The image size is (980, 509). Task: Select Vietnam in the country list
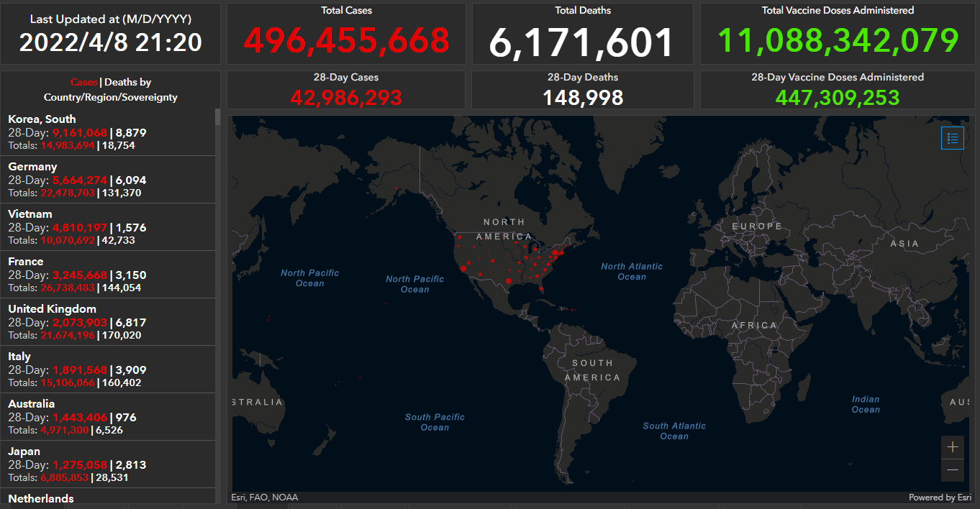[x=108, y=227]
